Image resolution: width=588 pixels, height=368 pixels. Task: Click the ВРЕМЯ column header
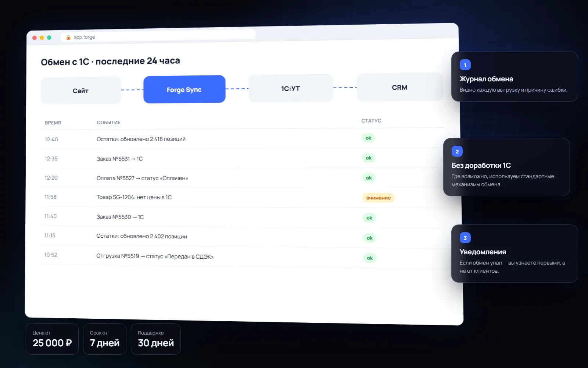pos(53,123)
